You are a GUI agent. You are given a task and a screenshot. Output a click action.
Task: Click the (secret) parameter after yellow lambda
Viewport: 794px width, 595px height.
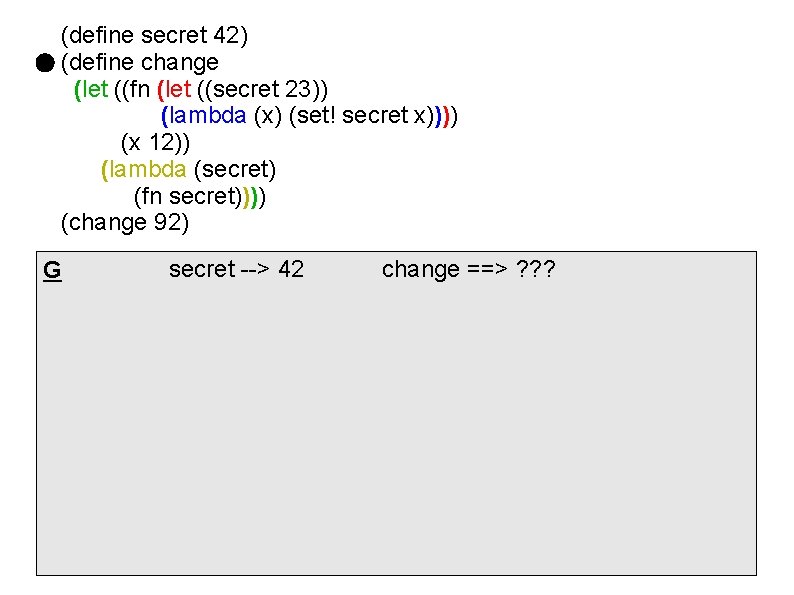[x=235, y=170]
